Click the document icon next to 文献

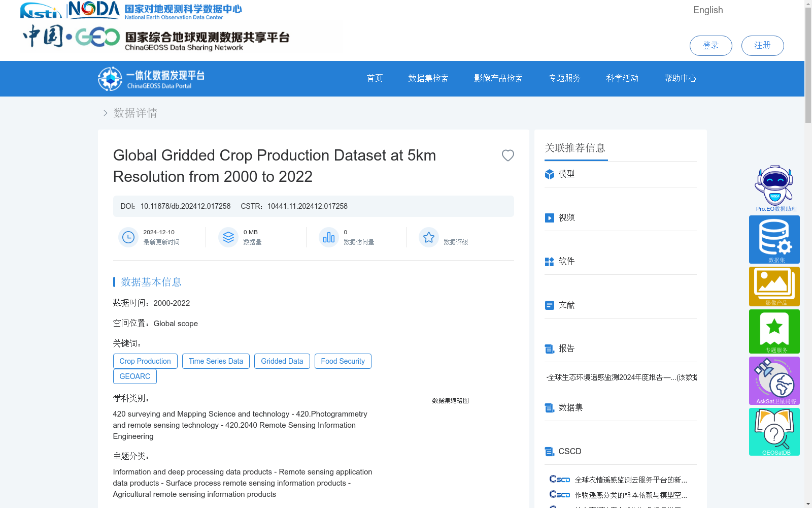pos(550,305)
